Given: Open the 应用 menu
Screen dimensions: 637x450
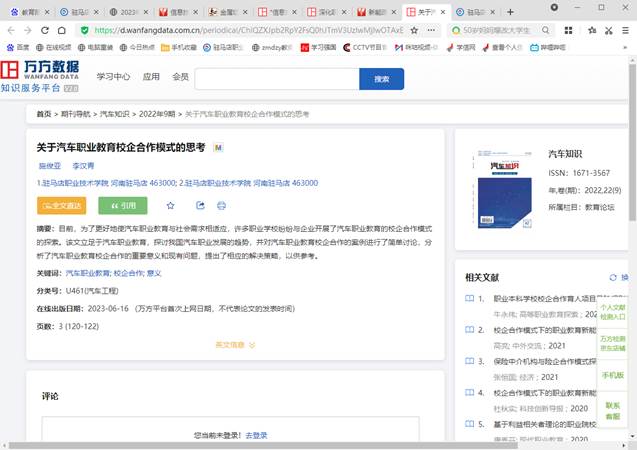Looking at the screenshot, I should point(151,76).
